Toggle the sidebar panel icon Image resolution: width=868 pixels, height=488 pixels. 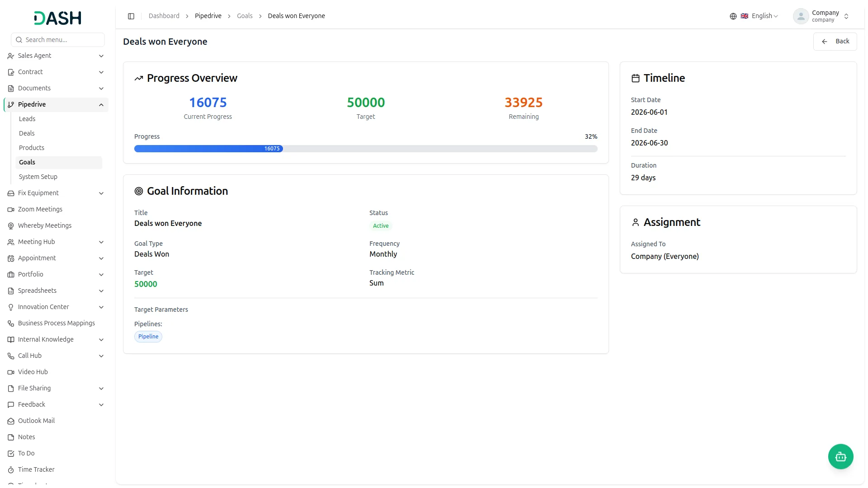[131, 16]
